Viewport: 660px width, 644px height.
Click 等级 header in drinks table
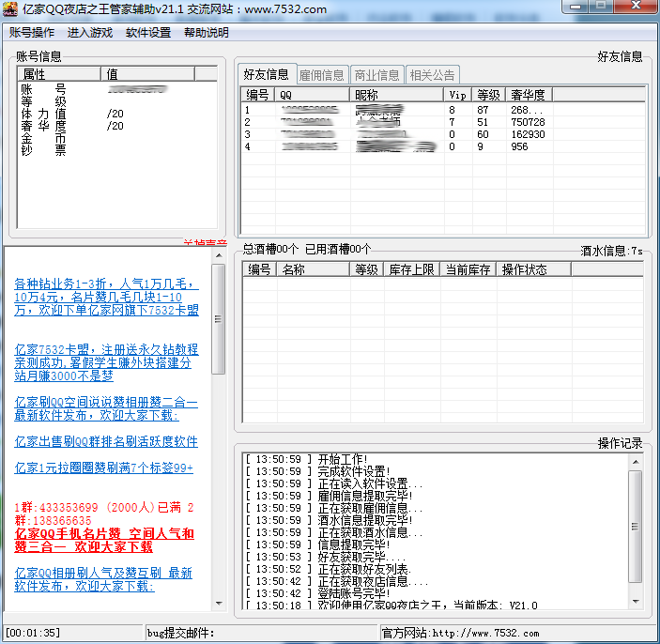(x=367, y=269)
